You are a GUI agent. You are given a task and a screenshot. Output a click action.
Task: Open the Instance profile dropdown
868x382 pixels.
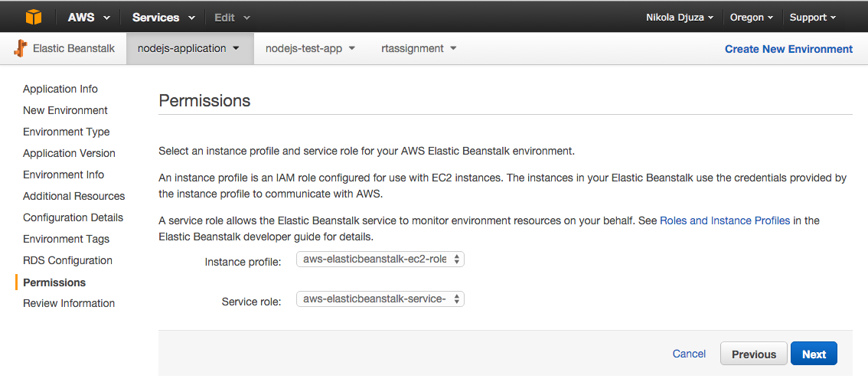tap(380, 259)
